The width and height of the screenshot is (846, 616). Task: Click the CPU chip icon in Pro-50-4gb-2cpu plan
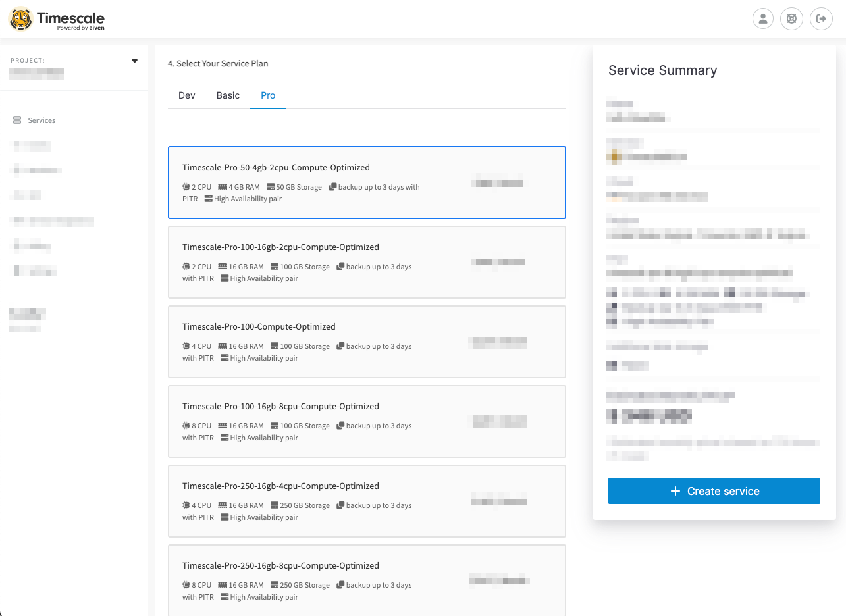coord(186,187)
